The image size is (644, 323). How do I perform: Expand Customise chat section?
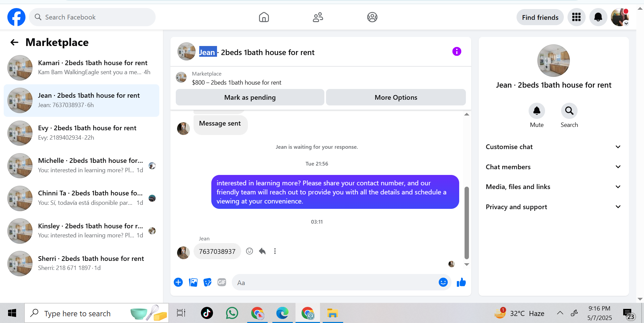[553, 147]
